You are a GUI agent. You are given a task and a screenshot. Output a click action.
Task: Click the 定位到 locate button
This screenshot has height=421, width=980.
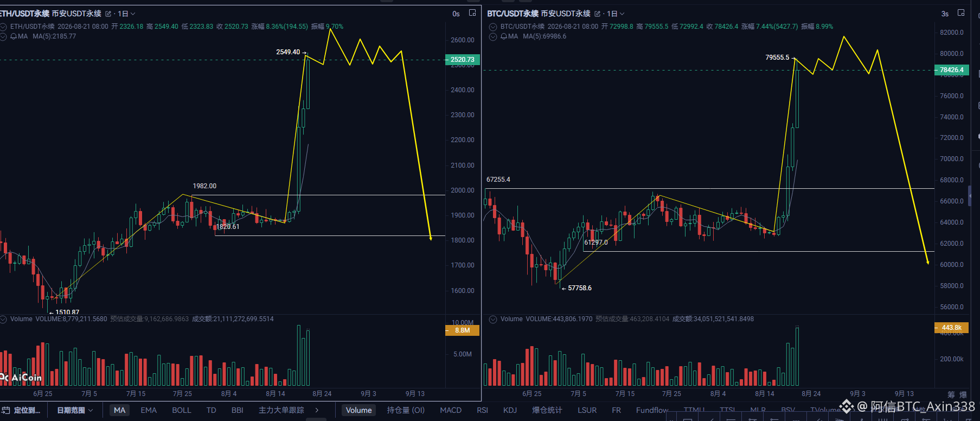click(x=22, y=410)
